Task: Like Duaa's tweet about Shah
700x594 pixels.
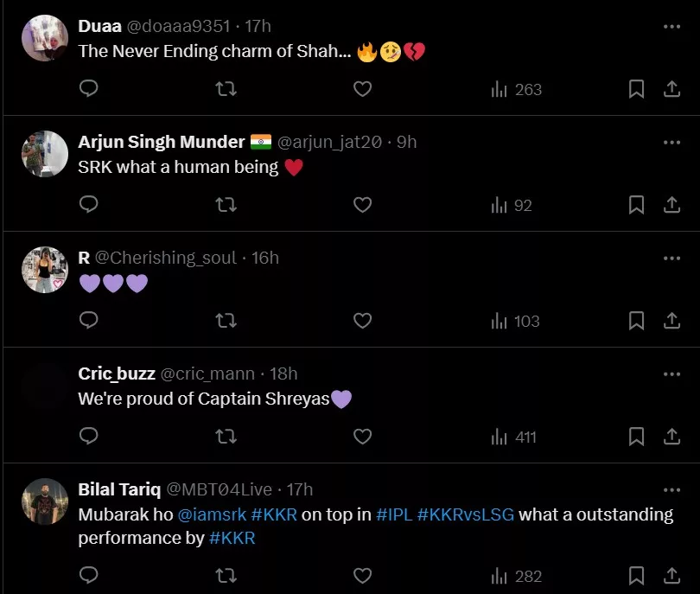Action: [363, 89]
